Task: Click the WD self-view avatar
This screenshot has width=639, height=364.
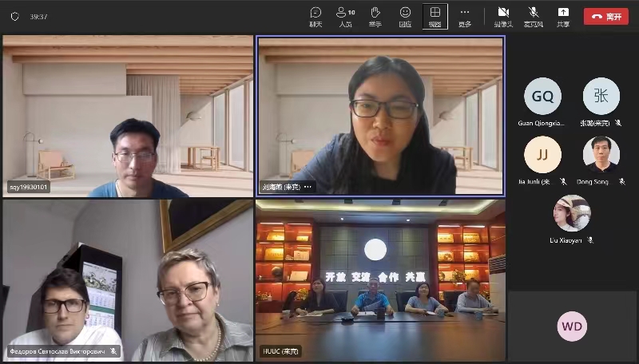Action: (572, 326)
